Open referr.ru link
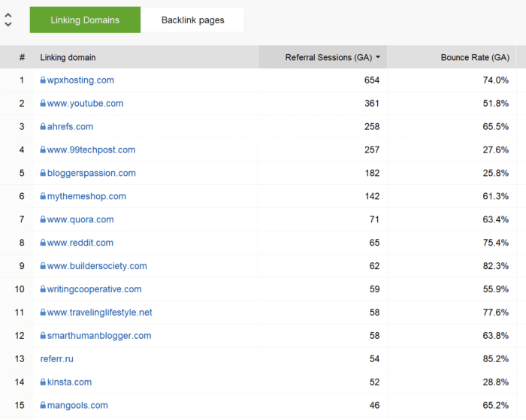The image size is (526, 420). [x=56, y=358]
